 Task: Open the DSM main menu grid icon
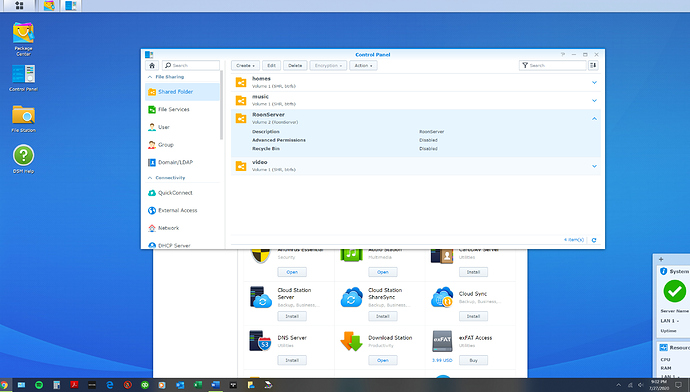pos(19,5)
